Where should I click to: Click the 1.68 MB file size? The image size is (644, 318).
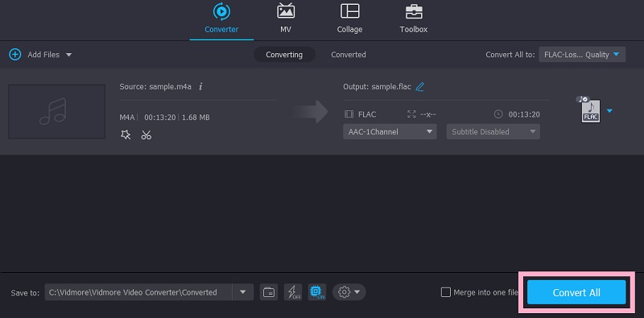(196, 117)
